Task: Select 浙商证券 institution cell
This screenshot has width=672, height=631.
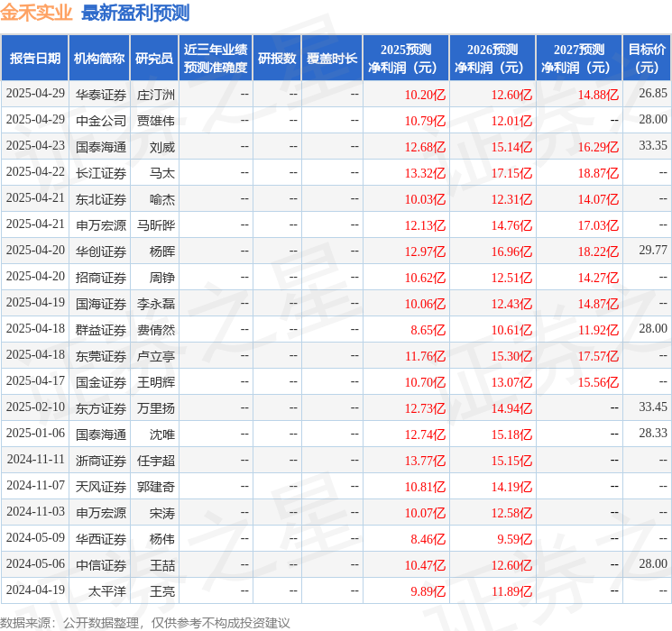Action: tap(101, 461)
